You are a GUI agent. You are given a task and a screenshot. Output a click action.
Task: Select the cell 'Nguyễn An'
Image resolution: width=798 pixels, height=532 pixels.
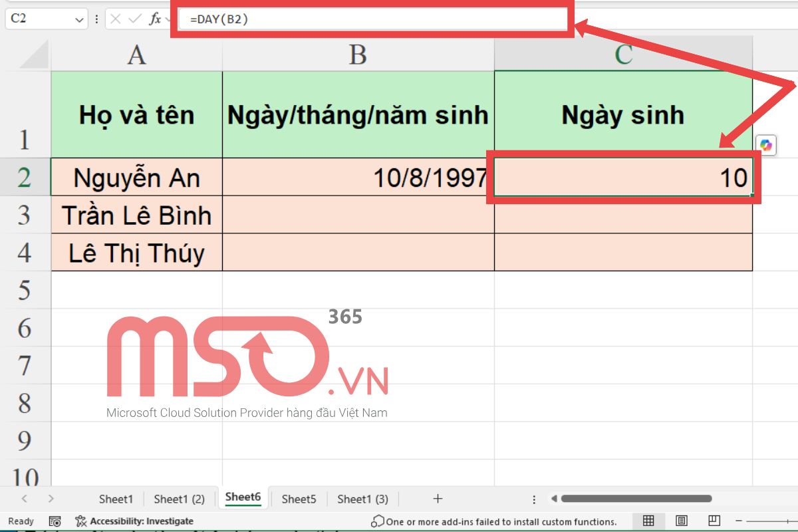pyautogui.click(x=136, y=177)
